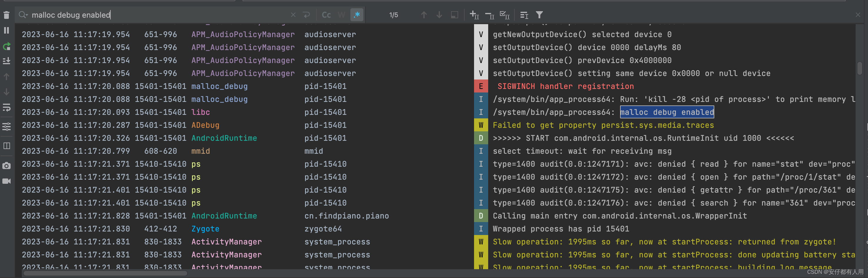Viewport: 868px width, 278px height.
Task: Start screen recording with video camera icon
Action: tap(6, 181)
